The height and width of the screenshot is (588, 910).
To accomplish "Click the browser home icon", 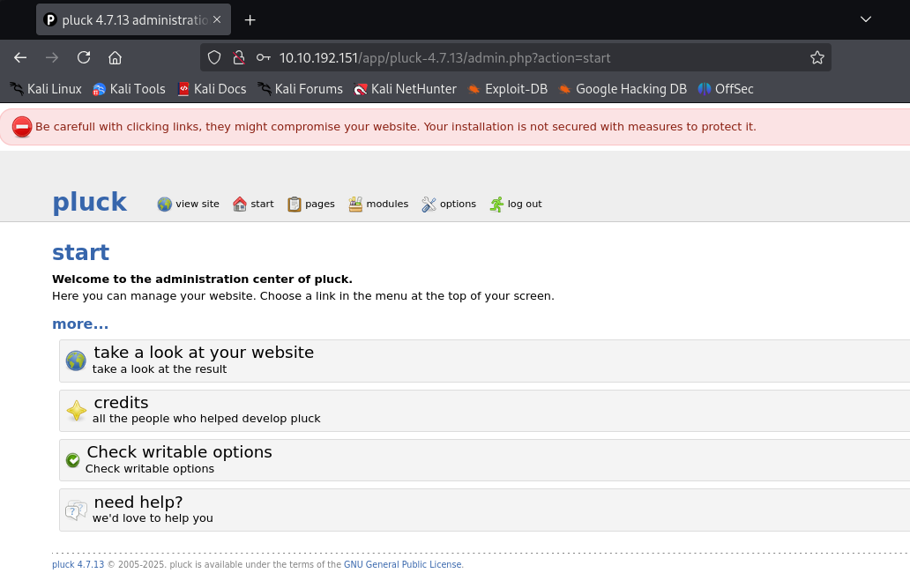I will point(115,57).
